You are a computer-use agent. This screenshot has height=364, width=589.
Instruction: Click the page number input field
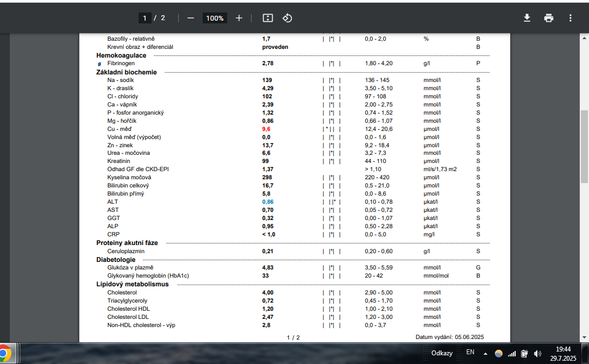145,18
